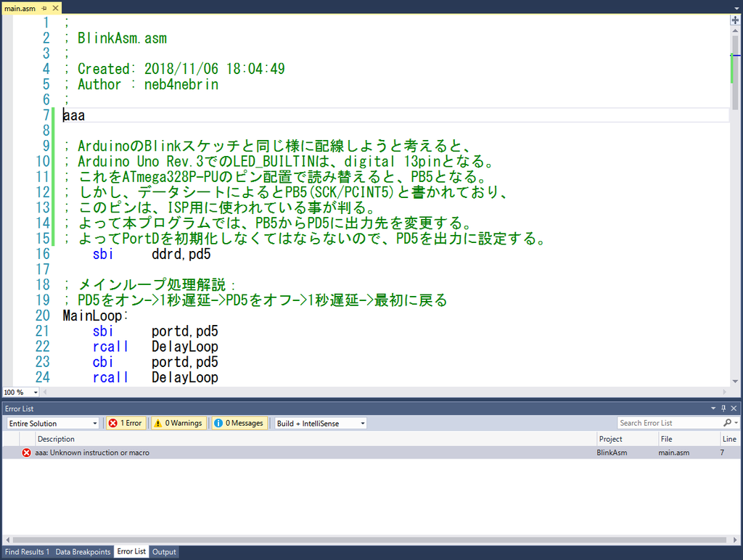Viewport: 743px width, 560px height.
Task: Click the 'sbi portd, pd5' code line
Action: (x=155, y=332)
